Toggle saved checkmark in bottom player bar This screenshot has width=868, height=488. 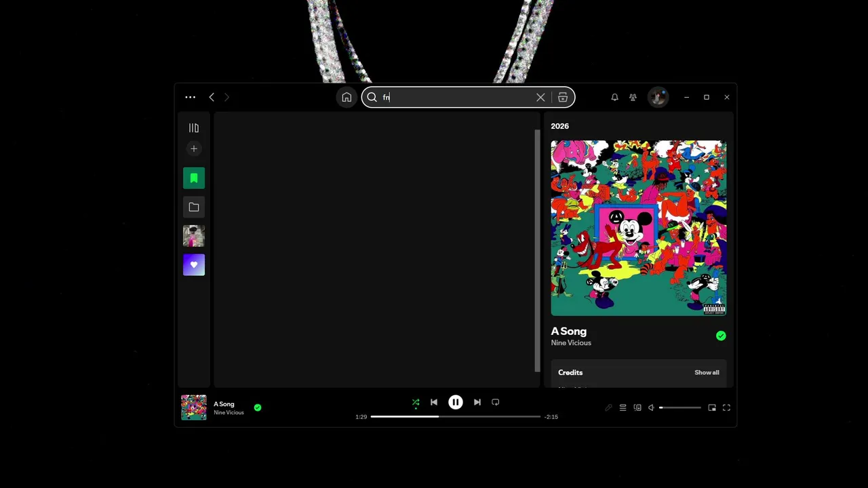258,407
